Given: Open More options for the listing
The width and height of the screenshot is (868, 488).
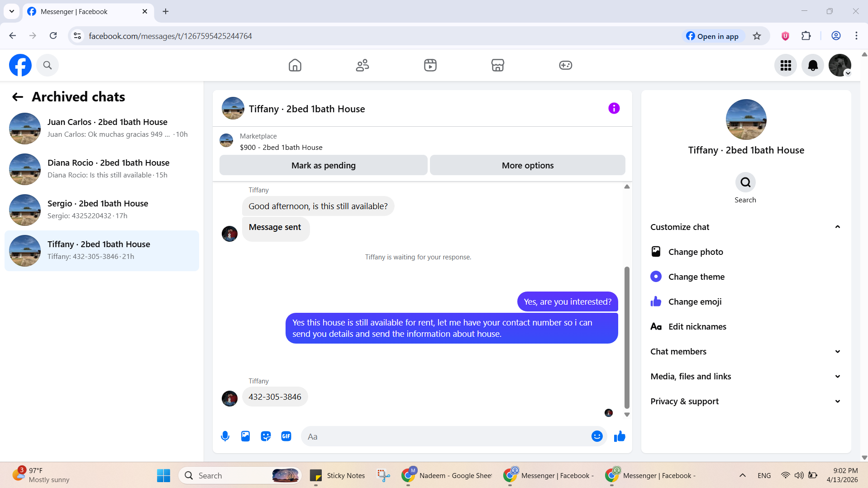Looking at the screenshot, I should [x=528, y=165].
